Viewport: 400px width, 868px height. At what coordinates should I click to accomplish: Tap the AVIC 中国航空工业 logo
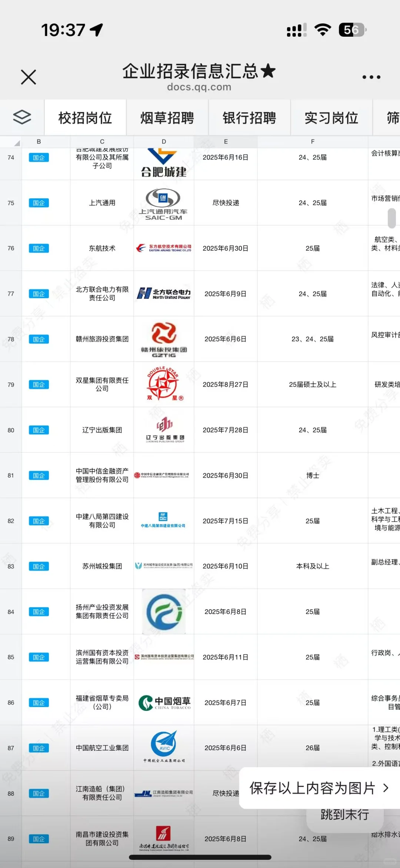point(164,747)
